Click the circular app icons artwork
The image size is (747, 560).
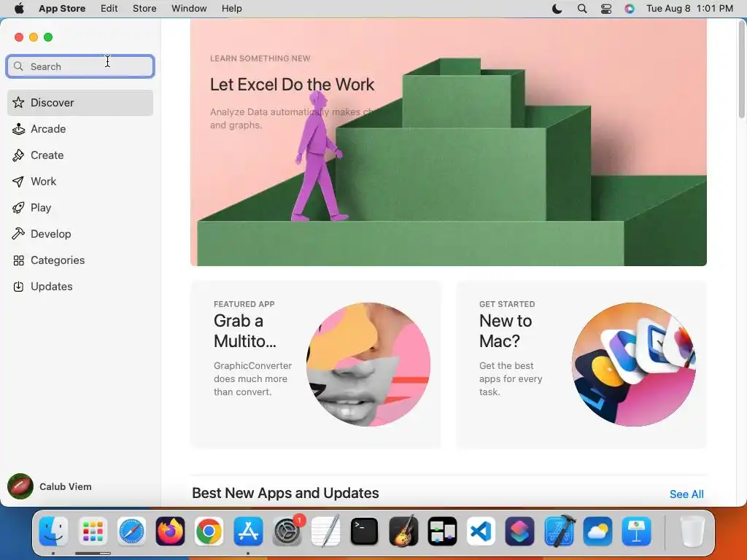click(x=634, y=365)
